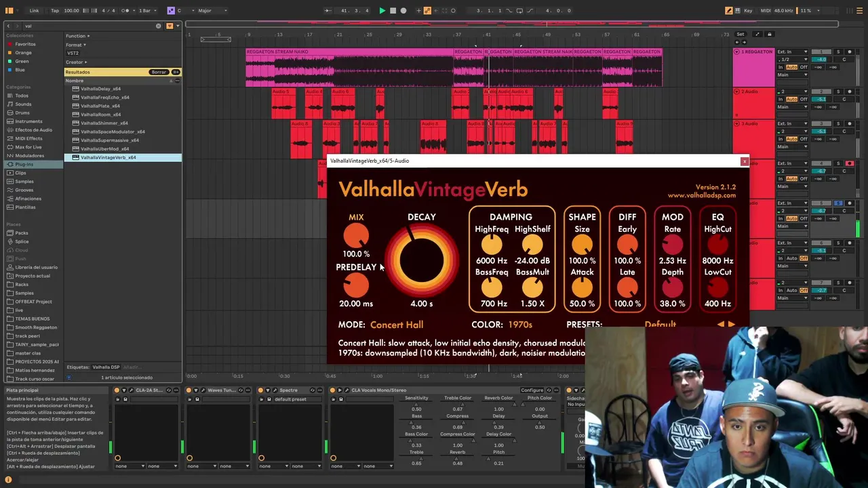Open the Audio Effects category (Efectos de Audio)
Viewport: 868px width, 488px height.
point(33,129)
